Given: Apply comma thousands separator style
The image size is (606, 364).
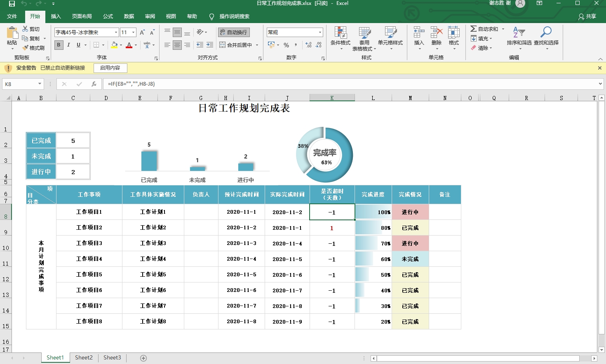Looking at the screenshot, I should tap(296, 45).
